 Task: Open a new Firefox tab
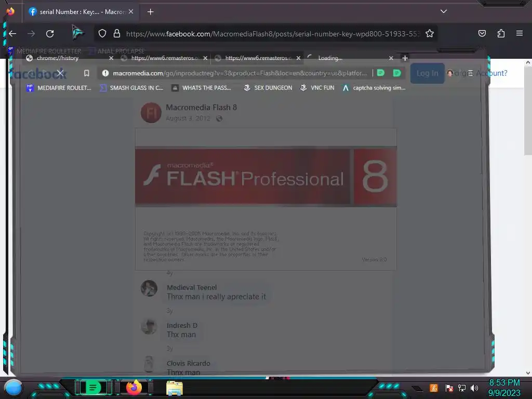(x=150, y=12)
